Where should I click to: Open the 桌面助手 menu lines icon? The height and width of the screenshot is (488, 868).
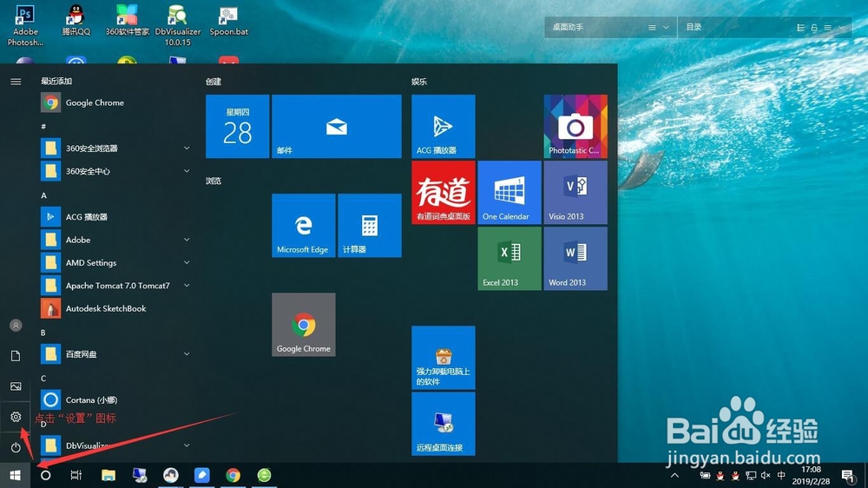pos(652,27)
